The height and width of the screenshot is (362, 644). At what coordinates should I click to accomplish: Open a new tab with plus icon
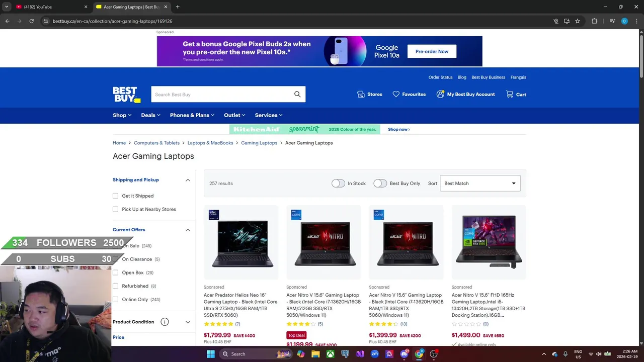pos(178,7)
